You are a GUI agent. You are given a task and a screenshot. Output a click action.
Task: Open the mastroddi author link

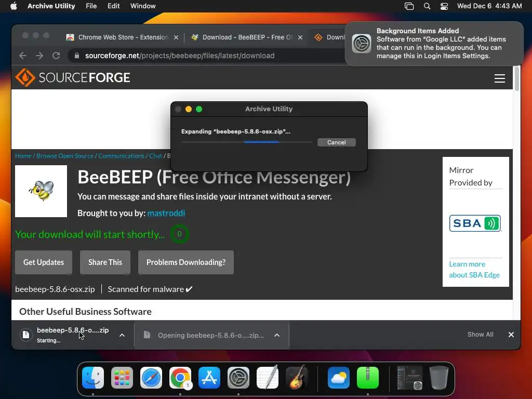point(166,213)
